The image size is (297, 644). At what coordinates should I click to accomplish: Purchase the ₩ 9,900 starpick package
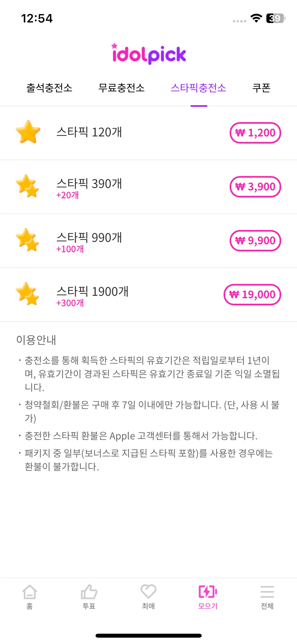[x=255, y=241]
